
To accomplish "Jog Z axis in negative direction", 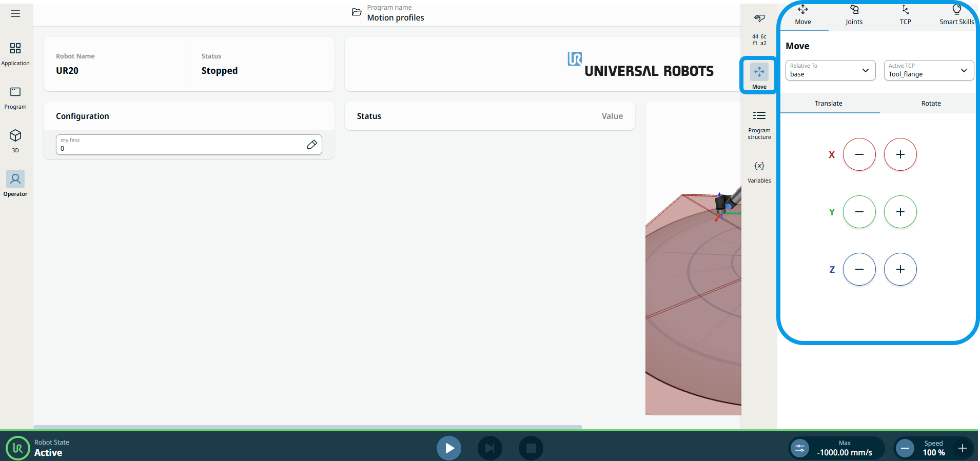I will click(859, 269).
